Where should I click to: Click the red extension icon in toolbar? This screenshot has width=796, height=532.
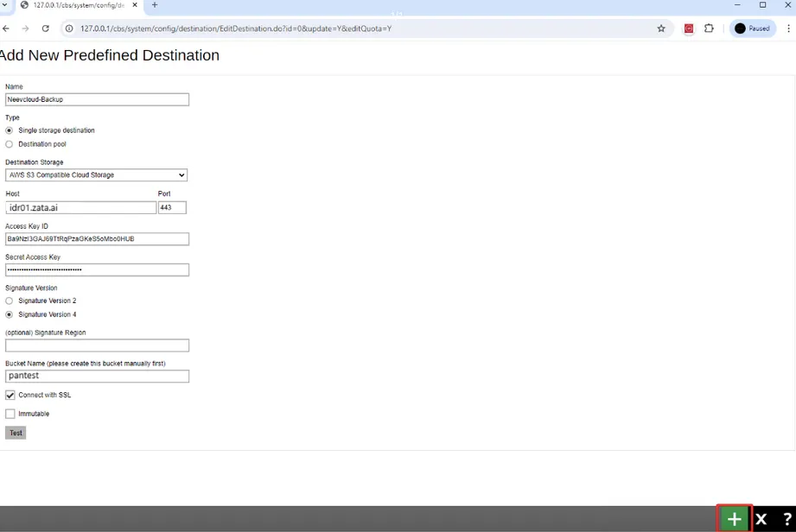tap(688, 28)
